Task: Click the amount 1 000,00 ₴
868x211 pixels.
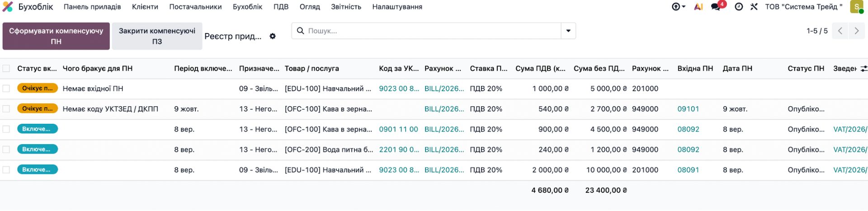Action: 550,89
